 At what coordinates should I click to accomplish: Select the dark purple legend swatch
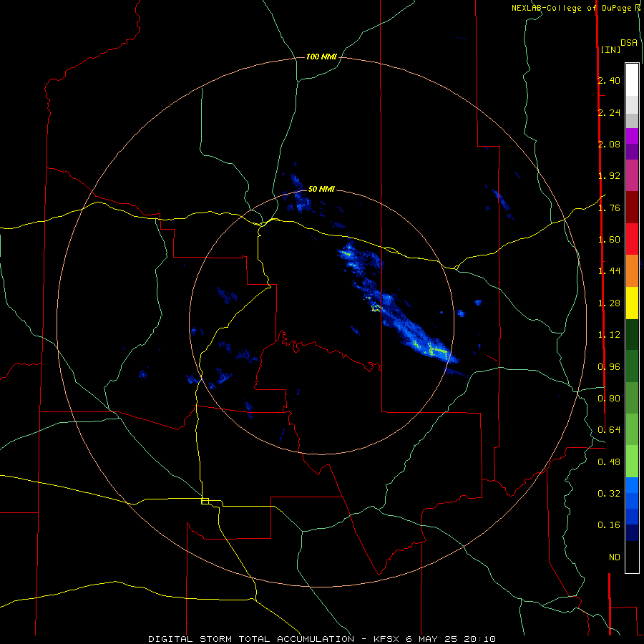632,152
